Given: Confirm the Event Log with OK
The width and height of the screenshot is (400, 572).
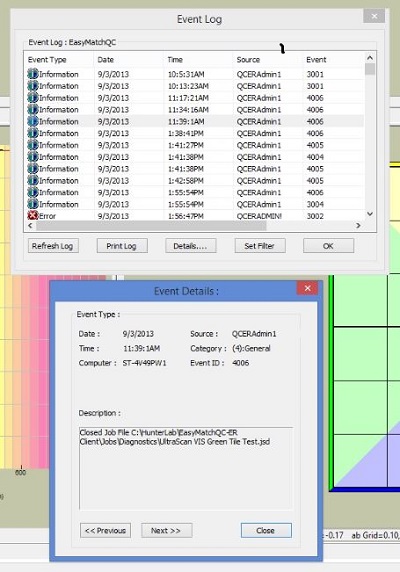Looking at the screenshot, I should pos(328,246).
